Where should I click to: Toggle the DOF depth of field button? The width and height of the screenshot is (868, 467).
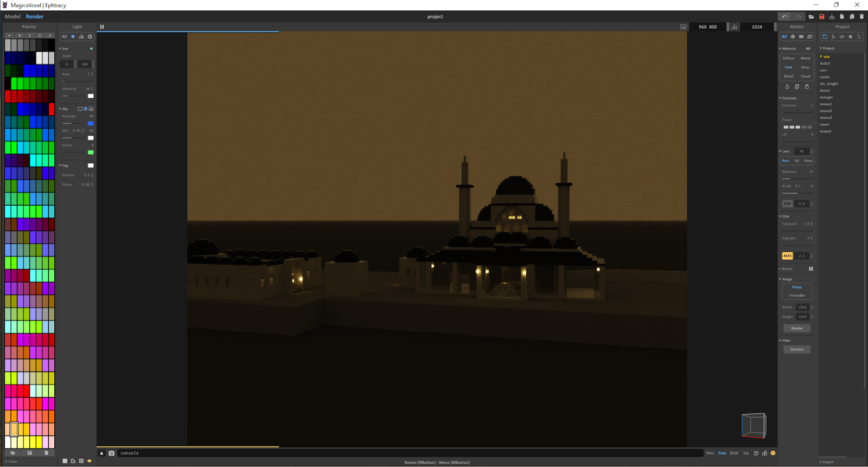[x=787, y=204]
